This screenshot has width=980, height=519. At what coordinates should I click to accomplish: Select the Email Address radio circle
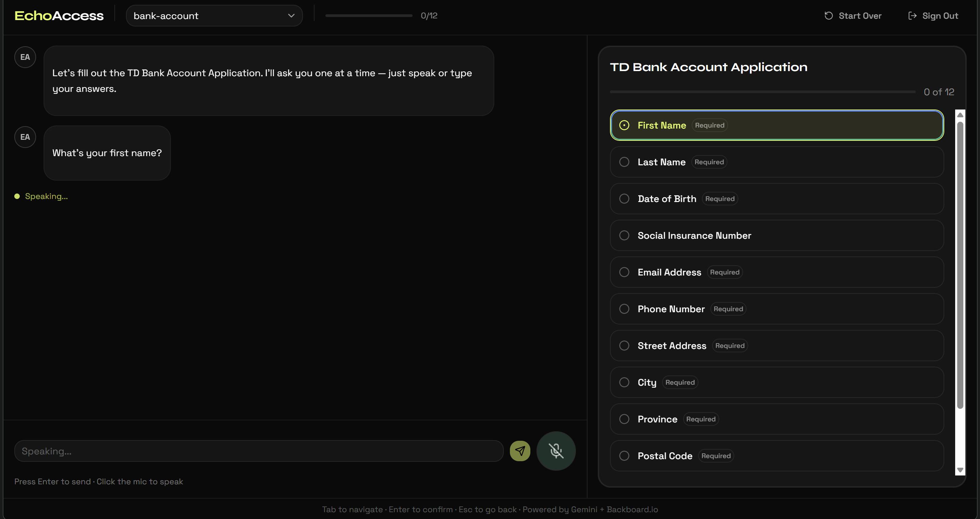pyautogui.click(x=624, y=272)
